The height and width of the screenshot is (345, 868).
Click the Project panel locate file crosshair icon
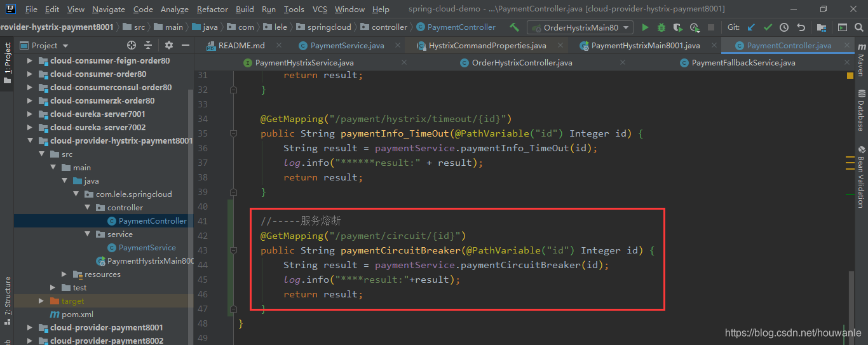[x=132, y=45]
